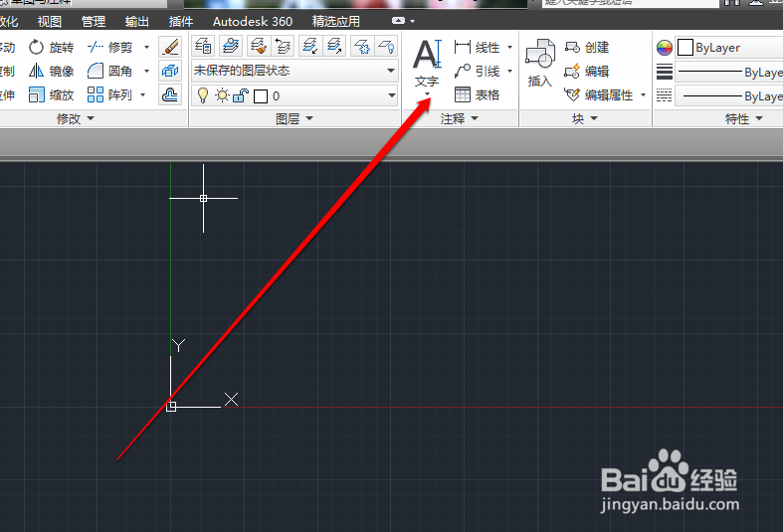Click the Offset tool icon
Viewport: 783px width, 532px height.
[x=170, y=94]
